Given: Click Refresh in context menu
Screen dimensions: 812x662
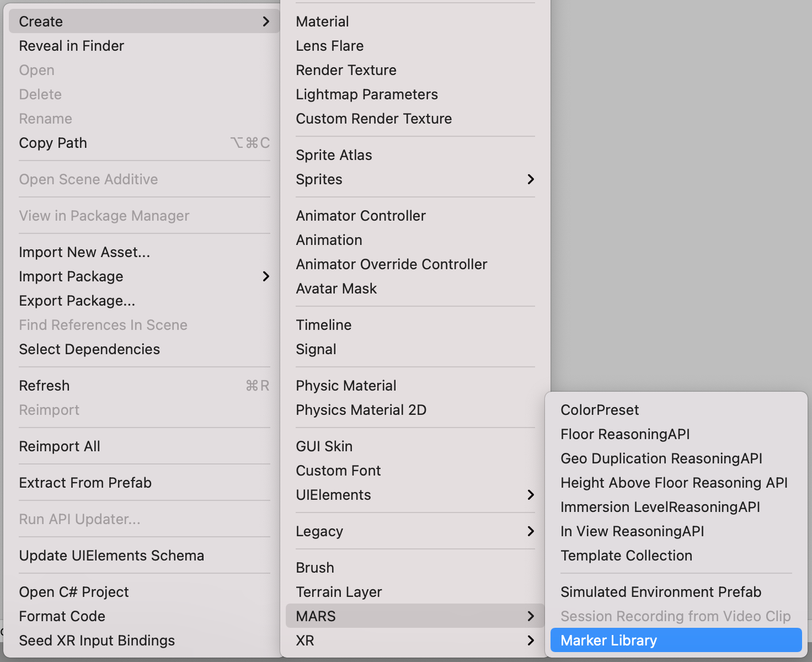Looking at the screenshot, I should [x=44, y=386].
